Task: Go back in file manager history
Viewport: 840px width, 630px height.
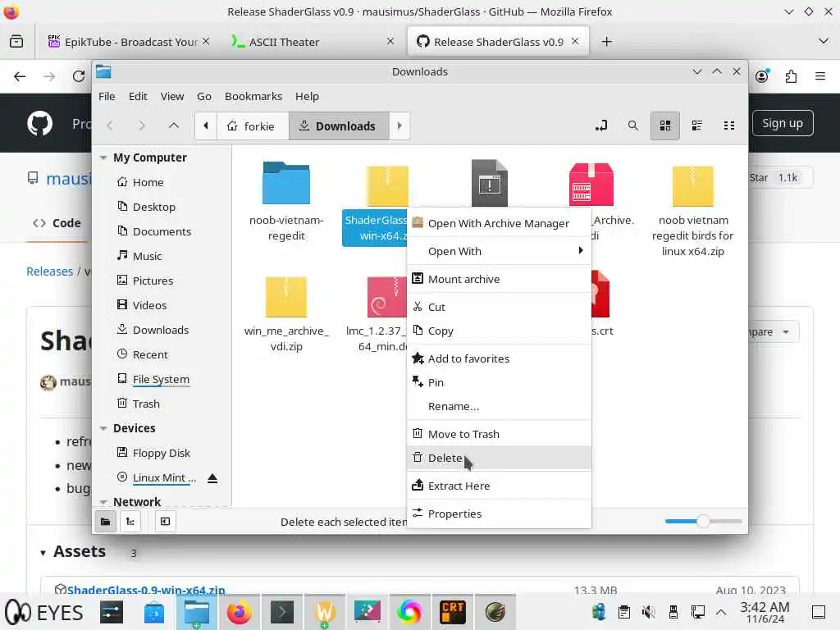Action: pyautogui.click(x=110, y=126)
